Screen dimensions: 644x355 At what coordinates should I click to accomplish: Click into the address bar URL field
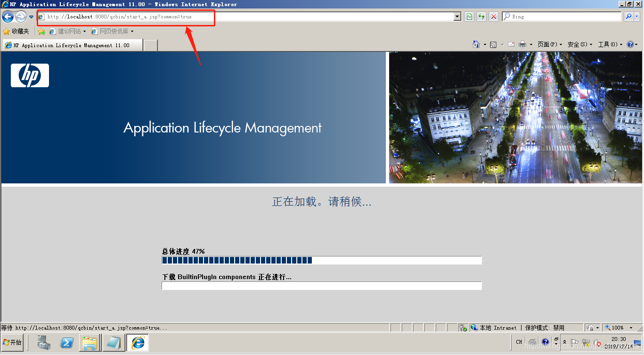point(245,17)
